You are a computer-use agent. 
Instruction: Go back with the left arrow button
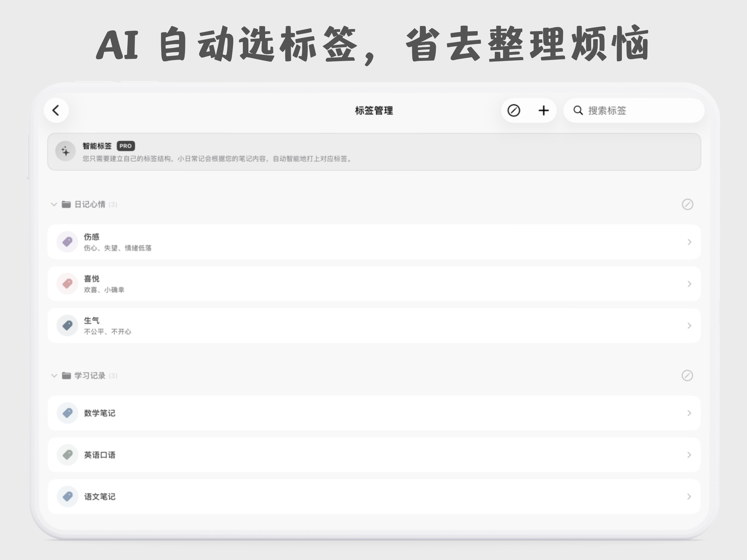[x=56, y=110]
